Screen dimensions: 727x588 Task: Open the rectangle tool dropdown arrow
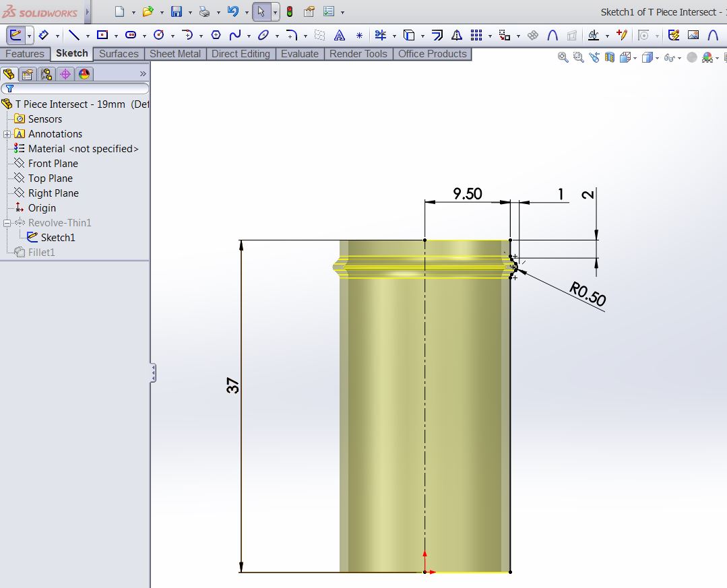[117, 36]
